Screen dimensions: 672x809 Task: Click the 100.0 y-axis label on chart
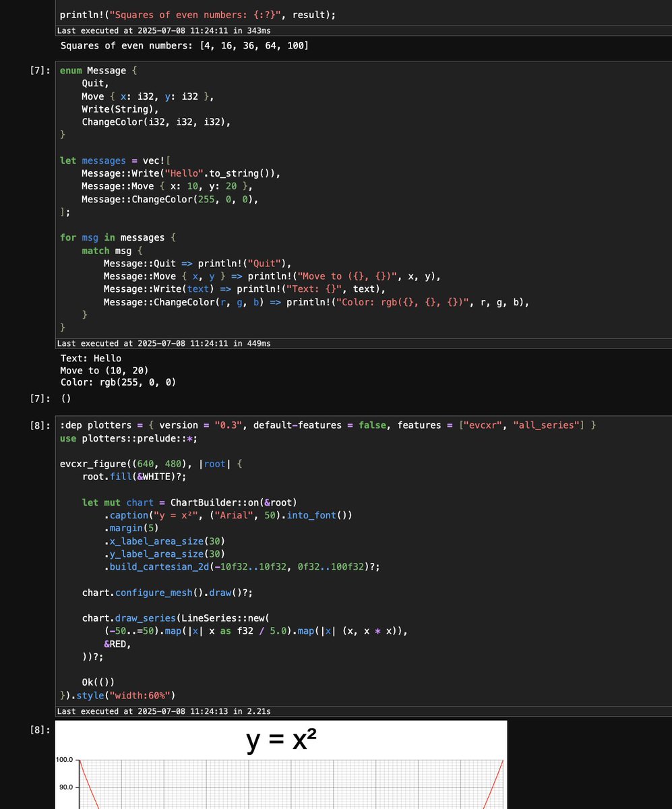pos(65,760)
